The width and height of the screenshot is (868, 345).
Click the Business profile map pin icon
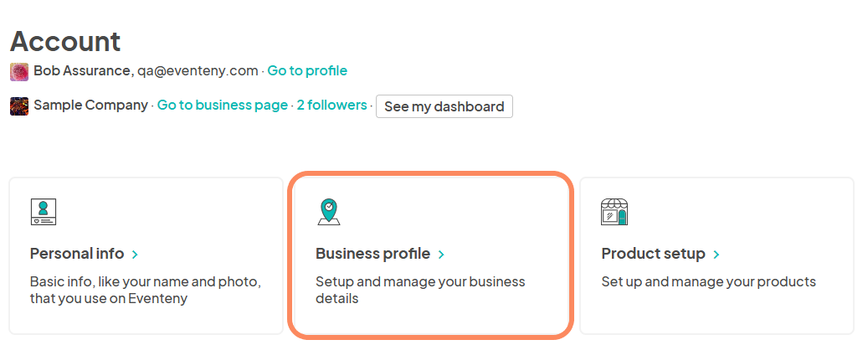pyautogui.click(x=329, y=212)
